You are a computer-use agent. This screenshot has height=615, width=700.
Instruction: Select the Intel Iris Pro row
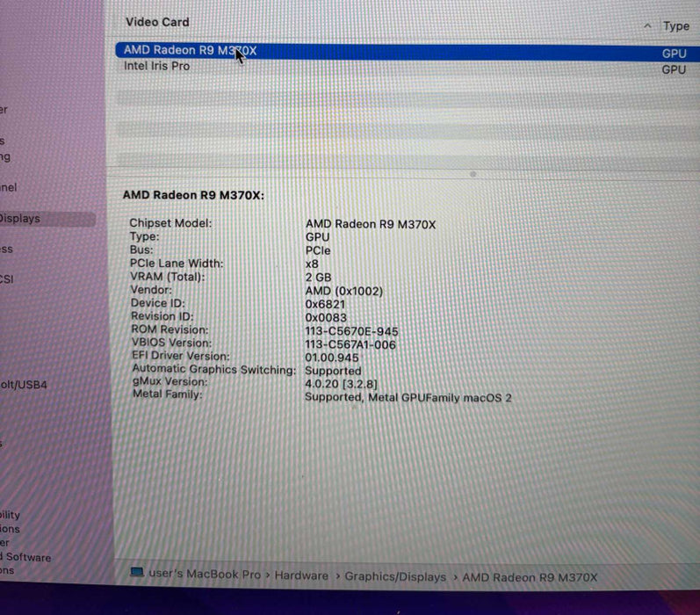click(408, 68)
